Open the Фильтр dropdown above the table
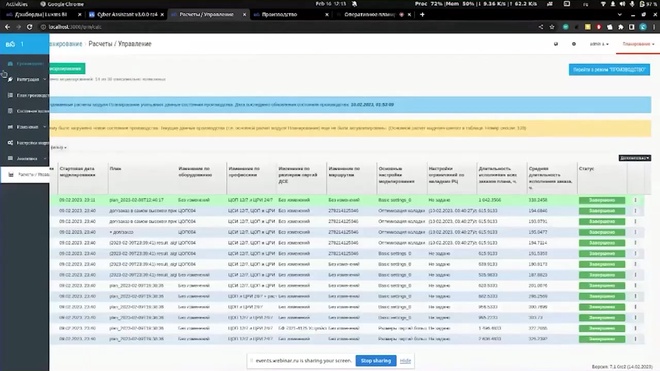 (59, 147)
